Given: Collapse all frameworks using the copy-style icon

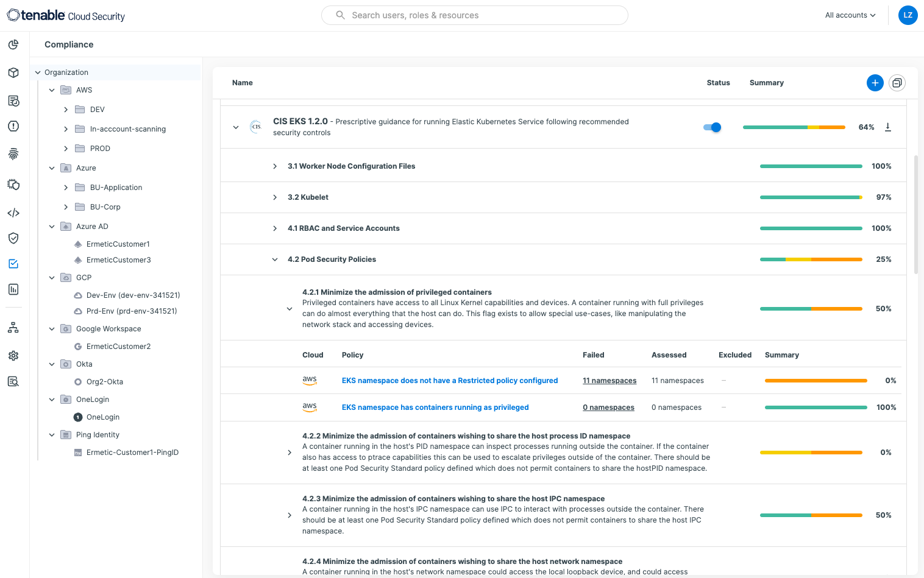Looking at the screenshot, I should point(897,83).
